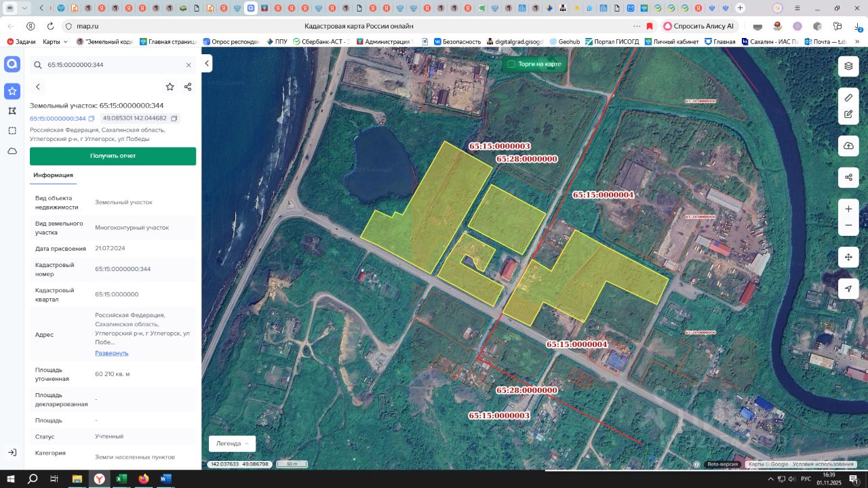This screenshot has height=488, width=868.
Task: Toggle the "Торги на карте" checkbox
Action: 511,64
